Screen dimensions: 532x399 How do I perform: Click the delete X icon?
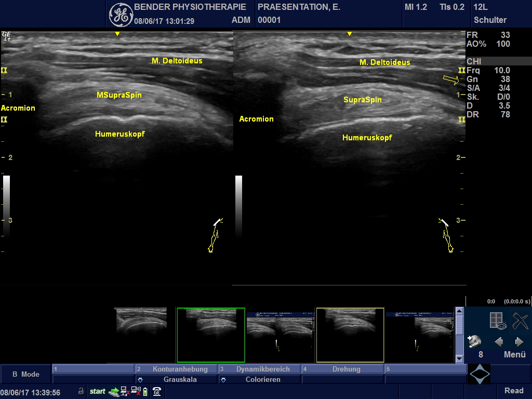[520, 321]
